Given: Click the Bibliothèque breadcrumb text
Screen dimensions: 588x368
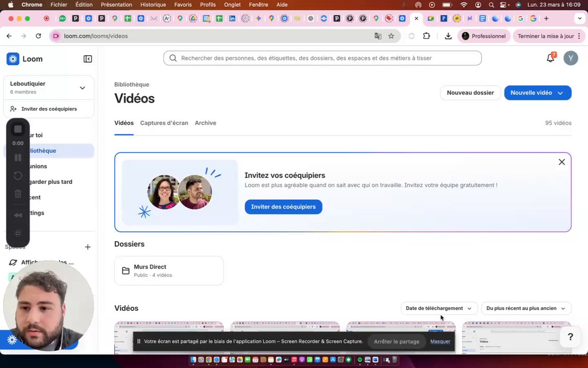Looking at the screenshot, I should (132, 84).
